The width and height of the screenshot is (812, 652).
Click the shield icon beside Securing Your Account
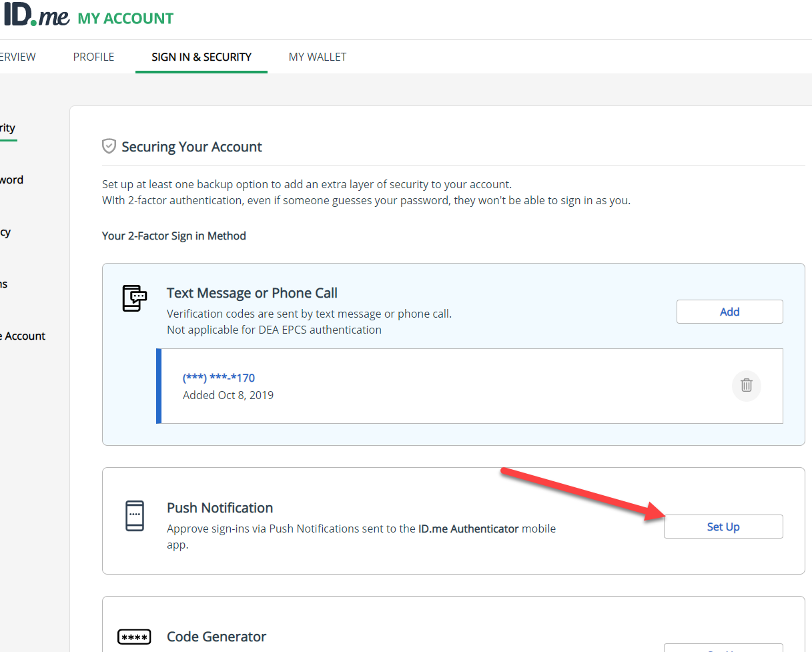point(109,146)
